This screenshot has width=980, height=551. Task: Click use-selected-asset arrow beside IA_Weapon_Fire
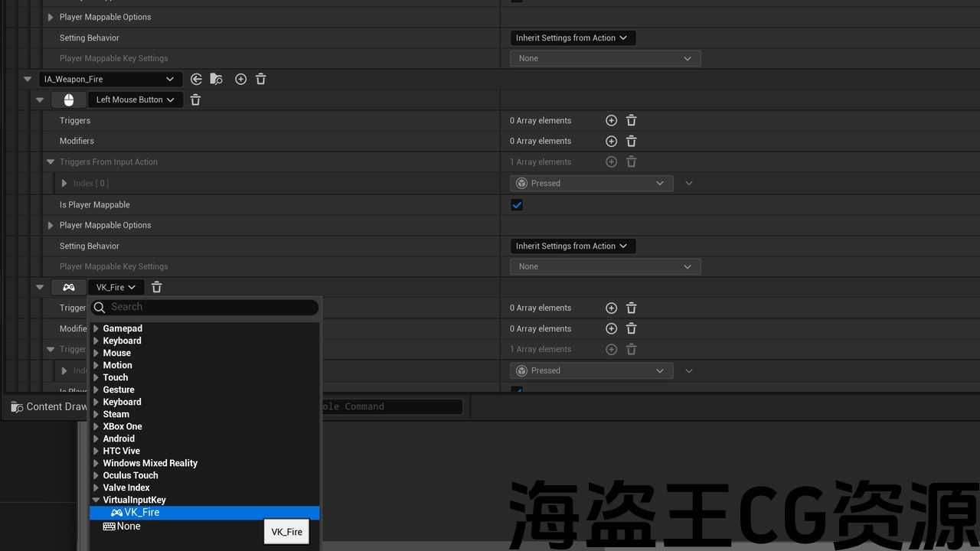196,79
